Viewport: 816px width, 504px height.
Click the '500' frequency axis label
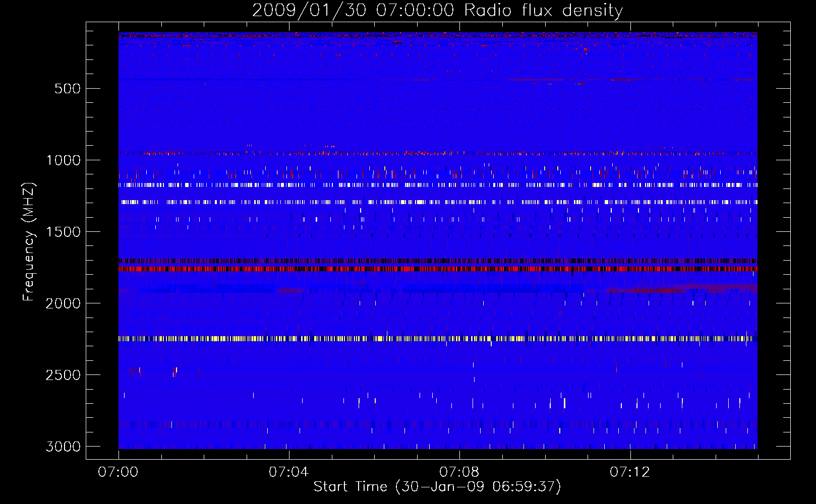click(x=67, y=89)
